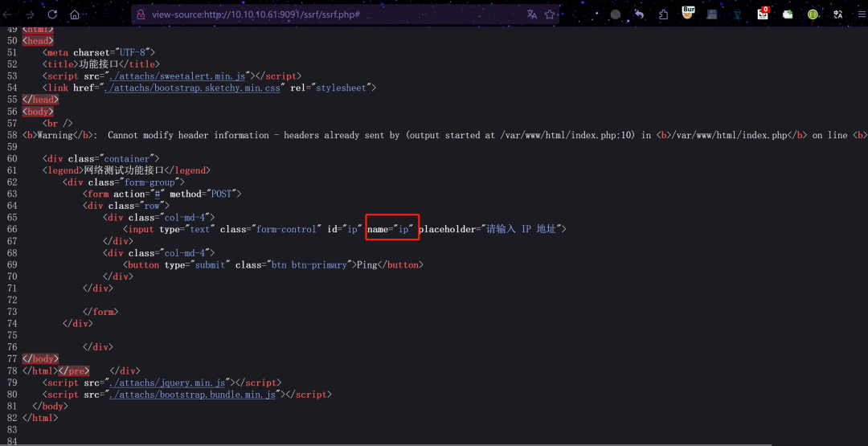
Task: Click line number 66
Action: pyautogui.click(x=12, y=229)
